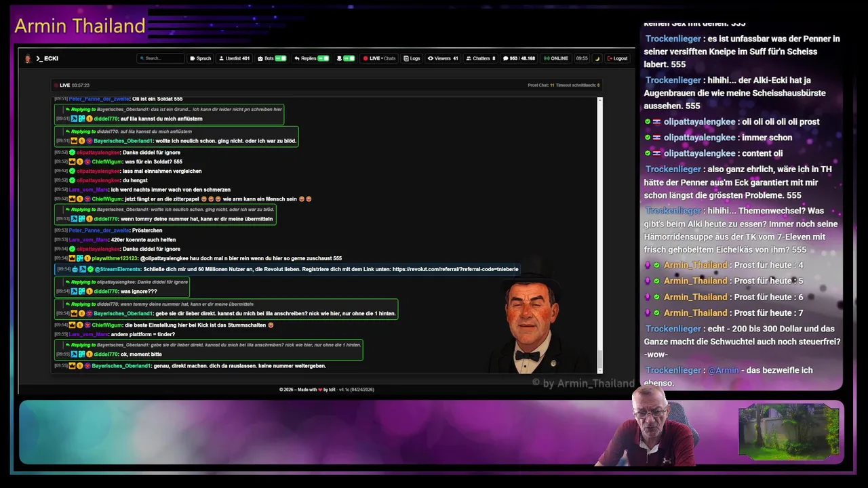Click 'Prost für heute : 7' overlay message
The height and width of the screenshot is (488, 868).
pyautogui.click(x=724, y=312)
